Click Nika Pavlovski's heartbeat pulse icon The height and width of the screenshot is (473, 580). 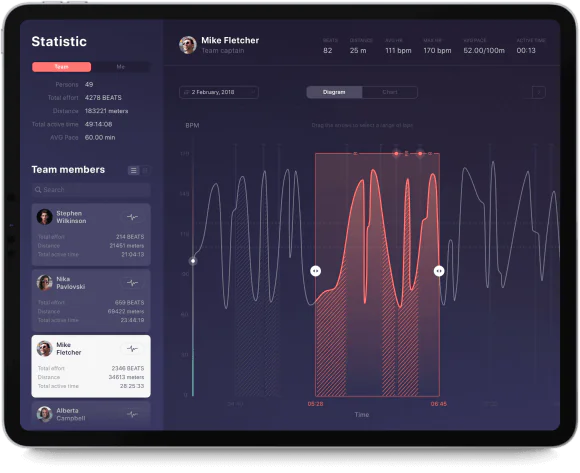tap(132, 283)
